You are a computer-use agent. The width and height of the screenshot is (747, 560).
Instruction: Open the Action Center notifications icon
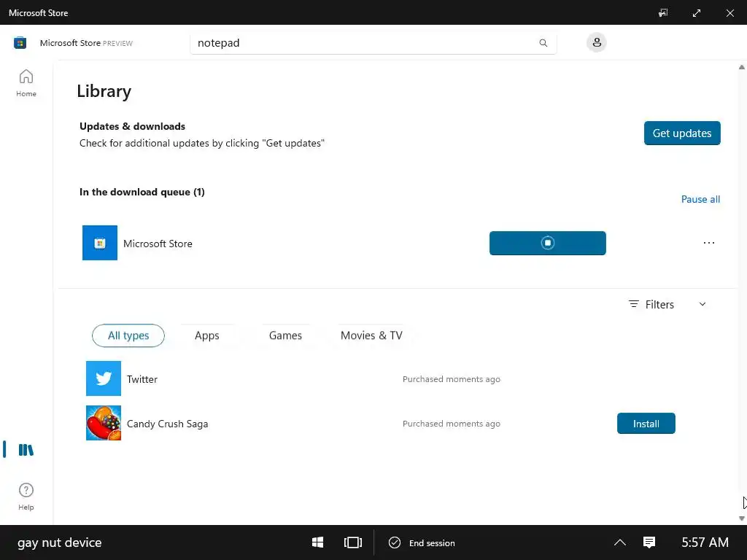(x=649, y=542)
